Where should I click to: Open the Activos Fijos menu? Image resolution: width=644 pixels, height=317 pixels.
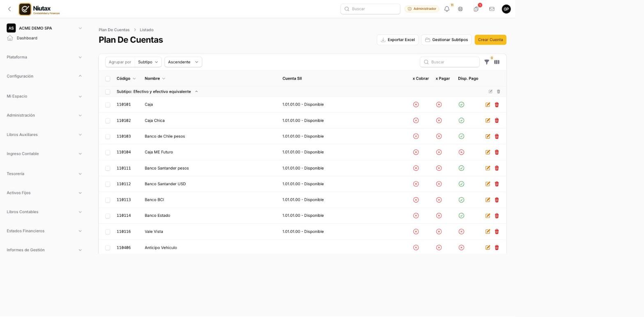pos(44,193)
